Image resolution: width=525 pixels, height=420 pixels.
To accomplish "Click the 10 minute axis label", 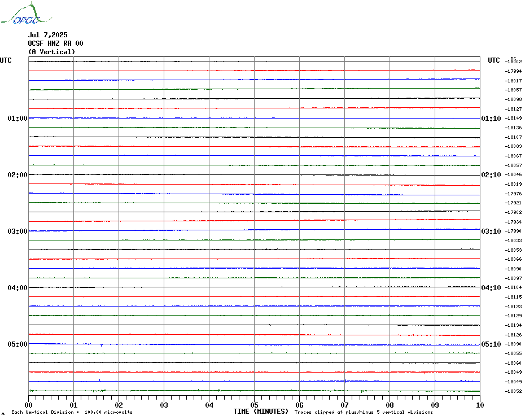I will click(480, 405).
